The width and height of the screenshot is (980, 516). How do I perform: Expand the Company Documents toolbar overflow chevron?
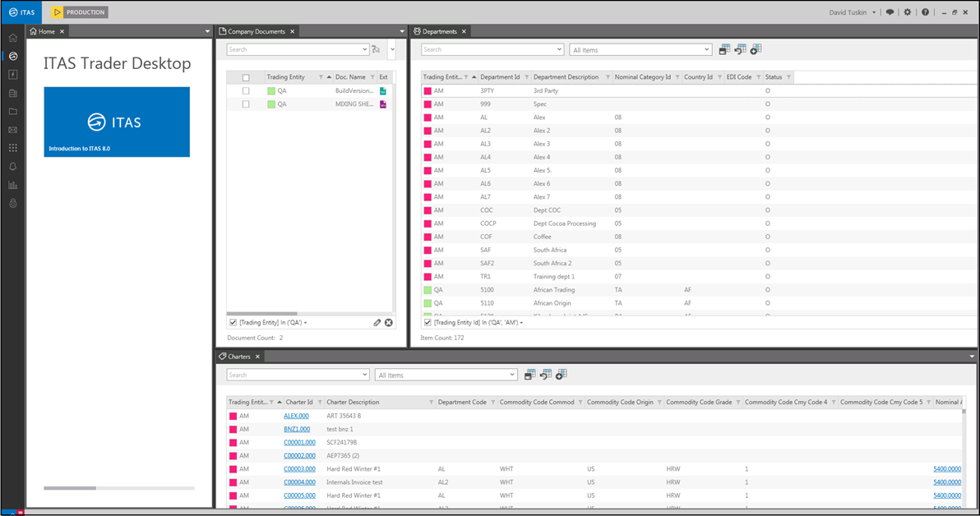392,49
